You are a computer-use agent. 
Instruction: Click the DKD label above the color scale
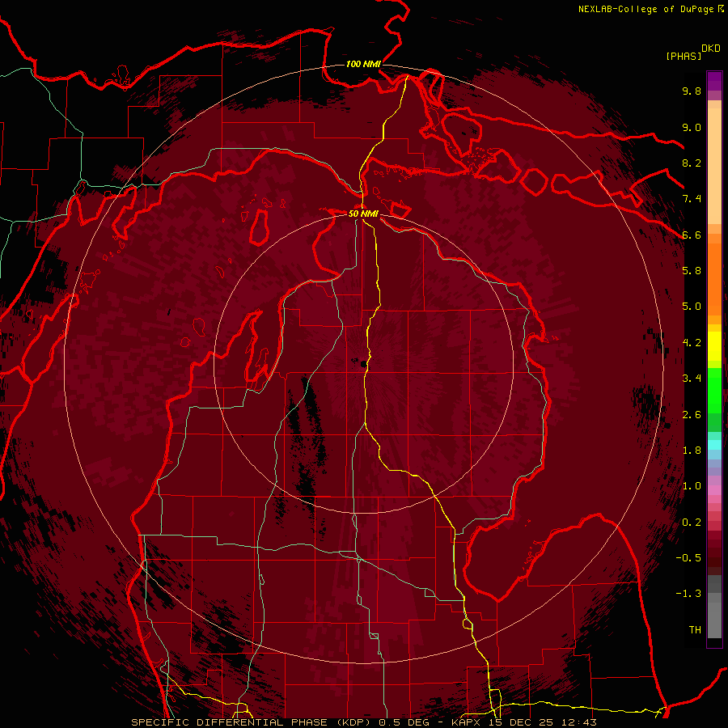tap(711, 49)
